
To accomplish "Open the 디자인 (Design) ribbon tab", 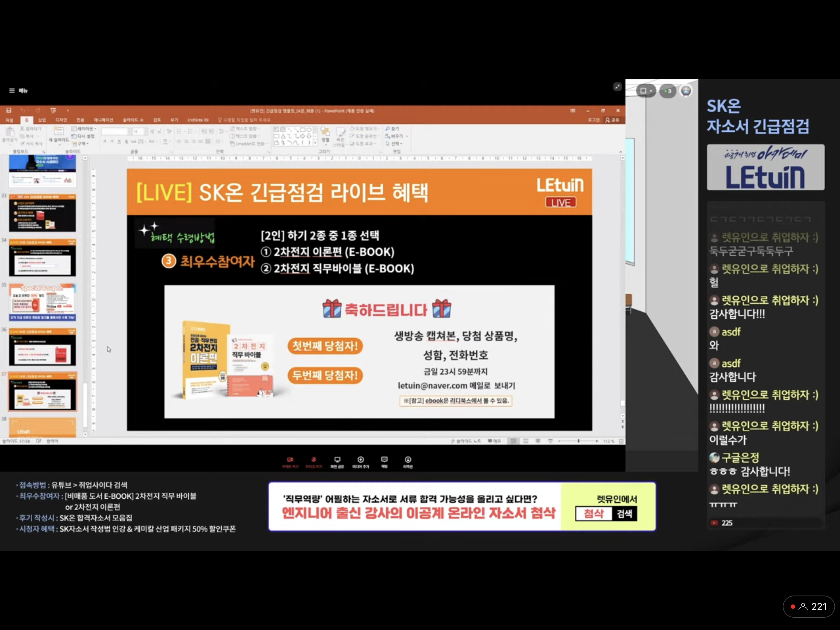I will [x=61, y=120].
